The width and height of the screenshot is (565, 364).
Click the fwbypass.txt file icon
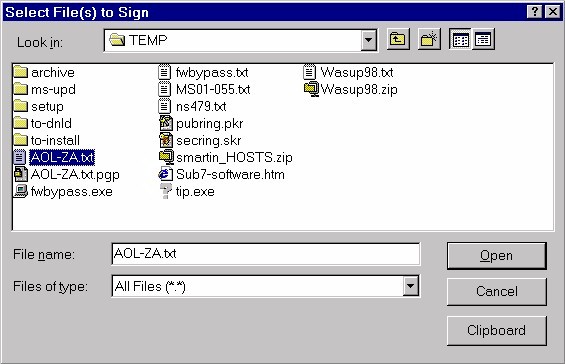tap(165, 72)
